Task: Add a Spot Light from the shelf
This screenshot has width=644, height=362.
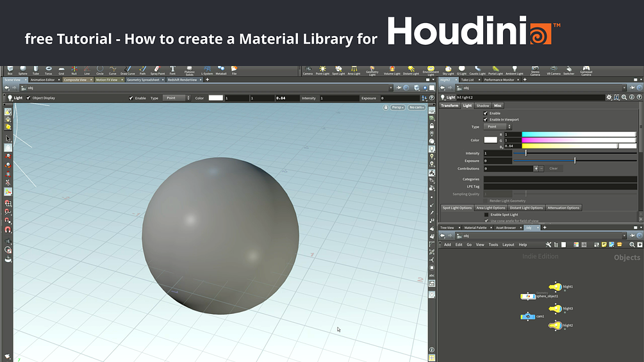Action: tap(338, 70)
